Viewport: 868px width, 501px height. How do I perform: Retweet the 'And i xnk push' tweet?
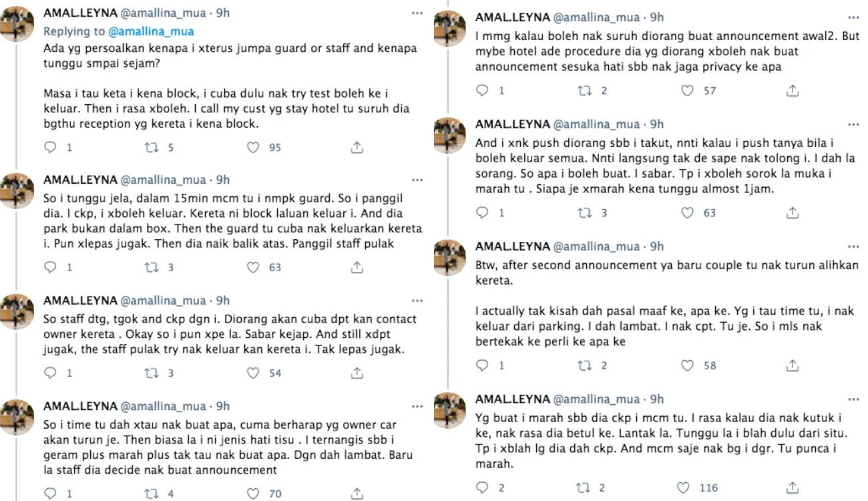point(585,212)
